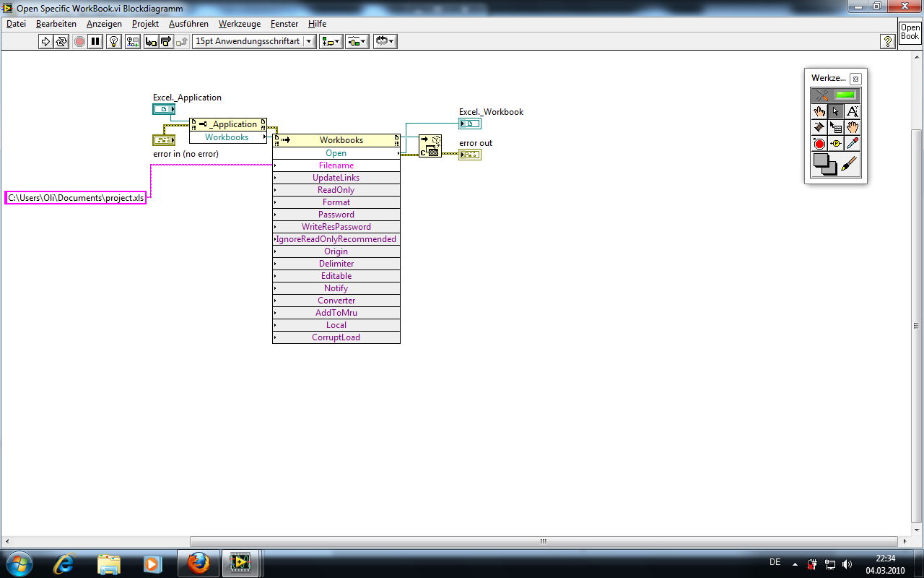Select the Position arrow tool
Image resolution: width=924 pixels, height=578 pixels.
pyautogui.click(x=836, y=111)
